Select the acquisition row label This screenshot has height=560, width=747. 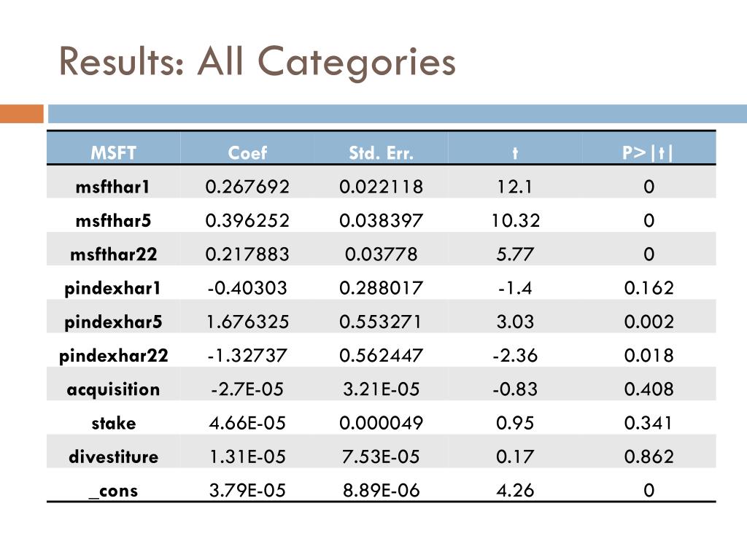coord(113,390)
